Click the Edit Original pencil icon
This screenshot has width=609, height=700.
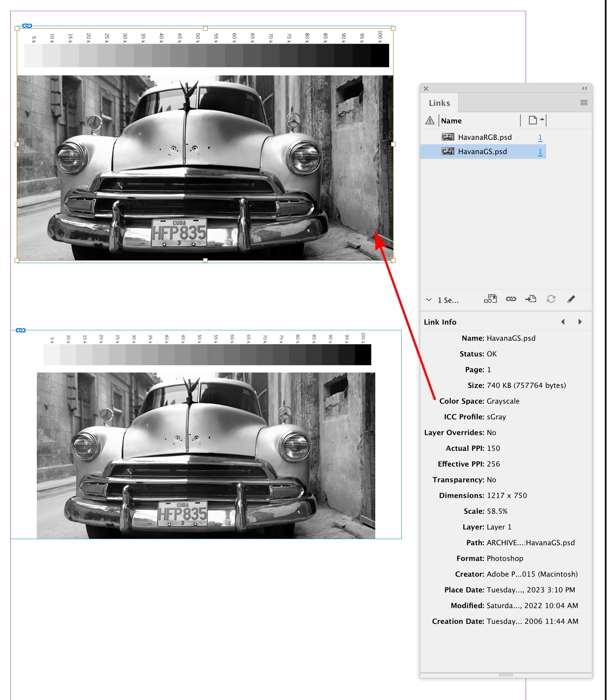tap(571, 299)
